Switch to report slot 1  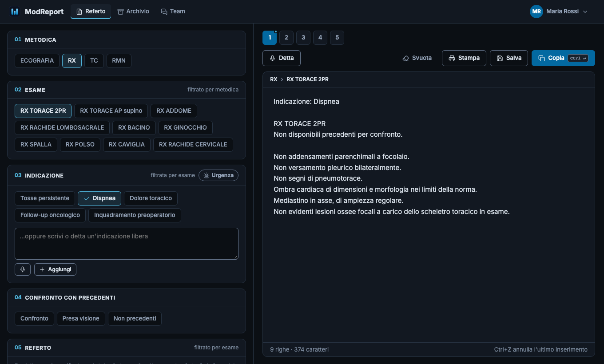270,38
